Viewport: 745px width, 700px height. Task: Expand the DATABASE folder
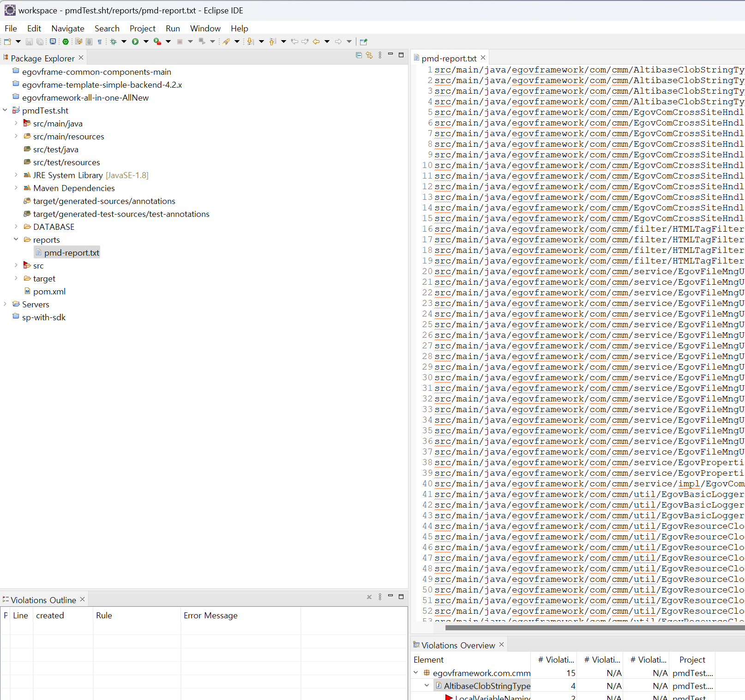(x=16, y=227)
